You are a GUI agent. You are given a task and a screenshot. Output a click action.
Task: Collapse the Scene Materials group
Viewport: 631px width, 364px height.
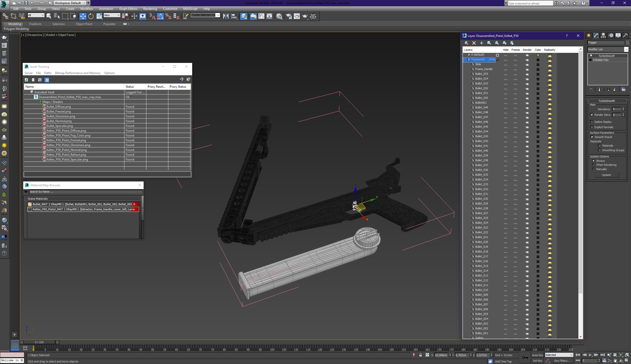click(26, 199)
